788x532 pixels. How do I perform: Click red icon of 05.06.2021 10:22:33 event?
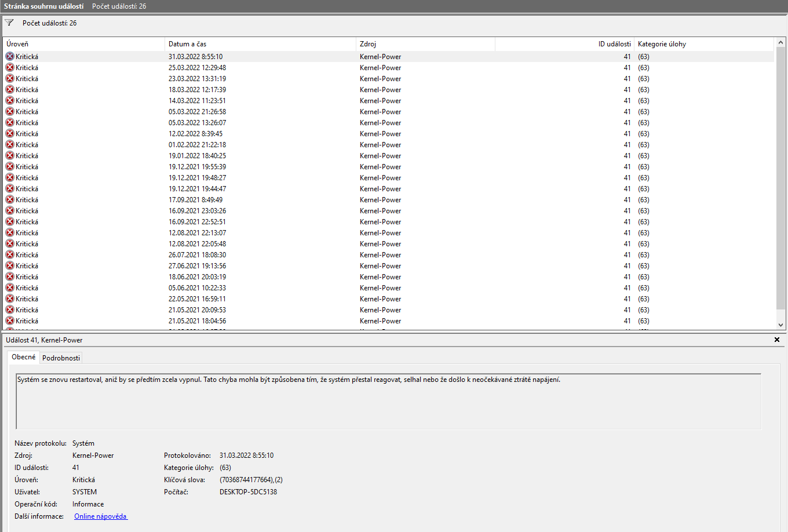[x=10, y=287]
